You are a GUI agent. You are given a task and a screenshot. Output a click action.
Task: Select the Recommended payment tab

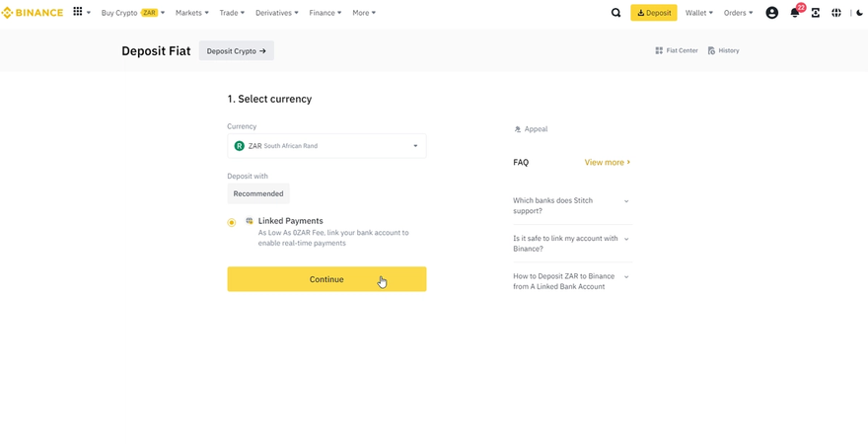click(258, 193)
